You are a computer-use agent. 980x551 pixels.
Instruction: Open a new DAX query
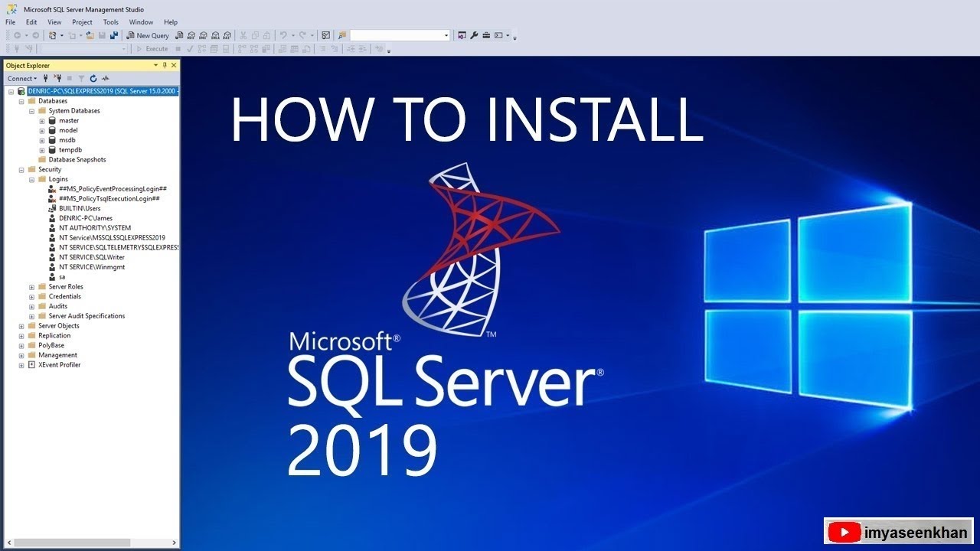[227, 35]
